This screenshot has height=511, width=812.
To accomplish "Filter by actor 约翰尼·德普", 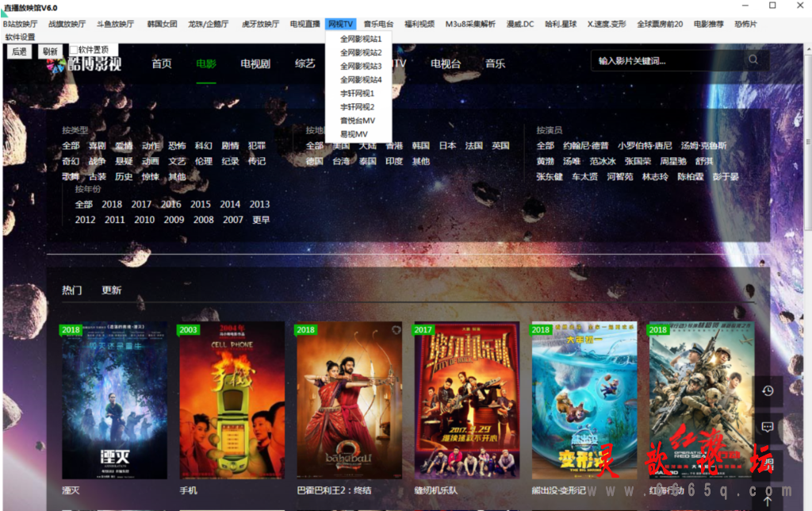I will pyautogui.click(x=586, y=146).
